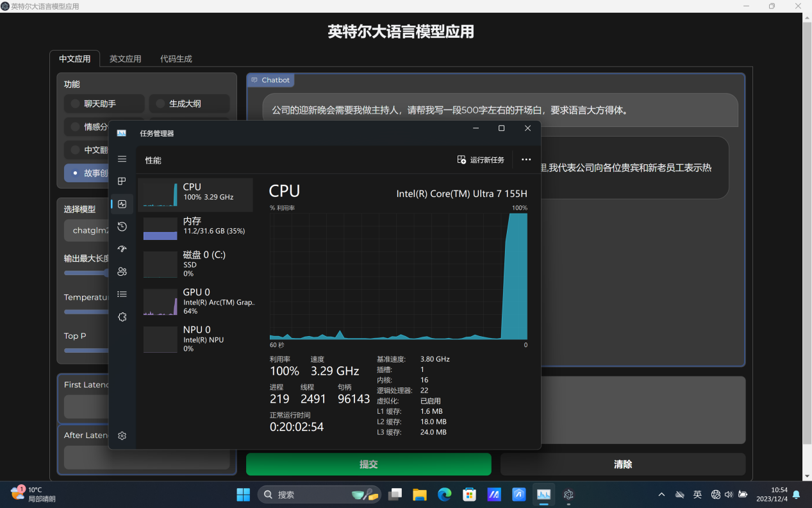
Task: Select the 故事创作 radio option
Action: tap(87, 173)
